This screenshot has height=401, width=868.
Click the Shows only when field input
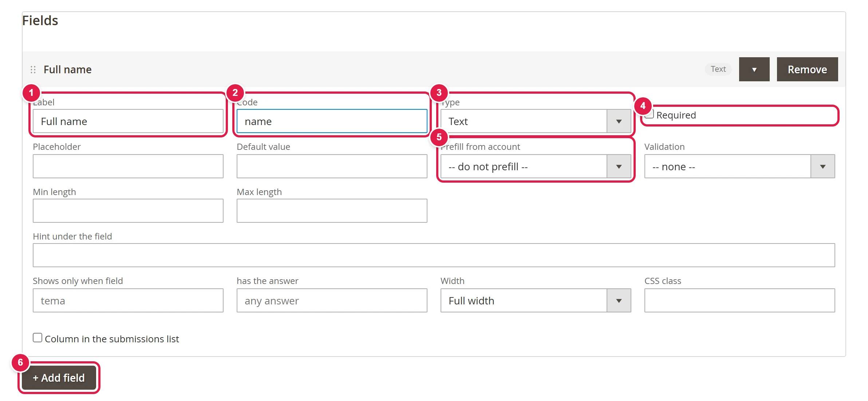point(128,300)
